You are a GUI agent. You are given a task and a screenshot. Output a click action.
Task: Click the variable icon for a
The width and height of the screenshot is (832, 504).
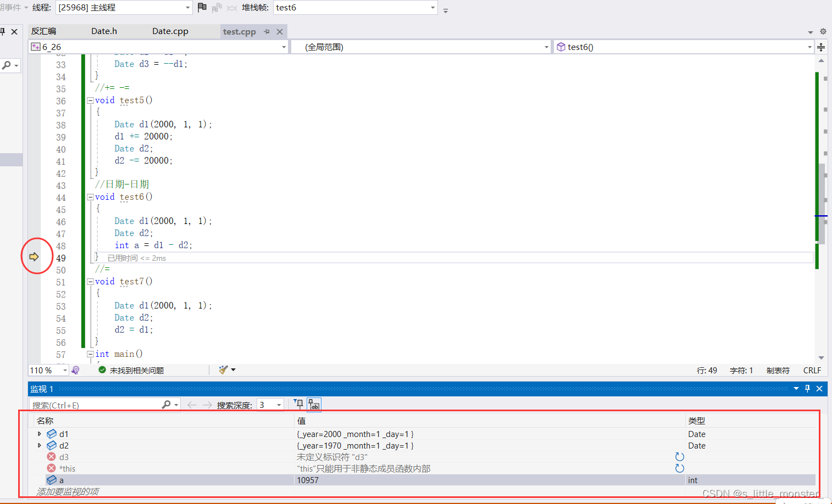click(52, 480)
